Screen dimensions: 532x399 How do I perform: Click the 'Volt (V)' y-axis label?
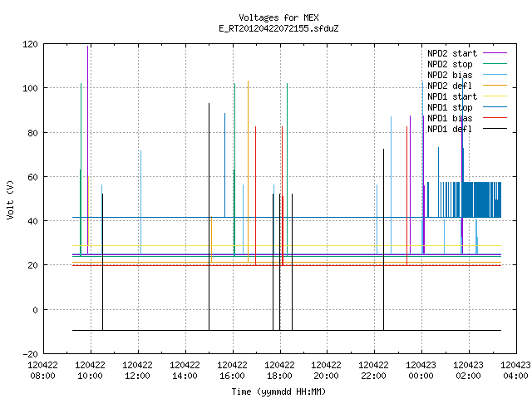pos(11,200)
